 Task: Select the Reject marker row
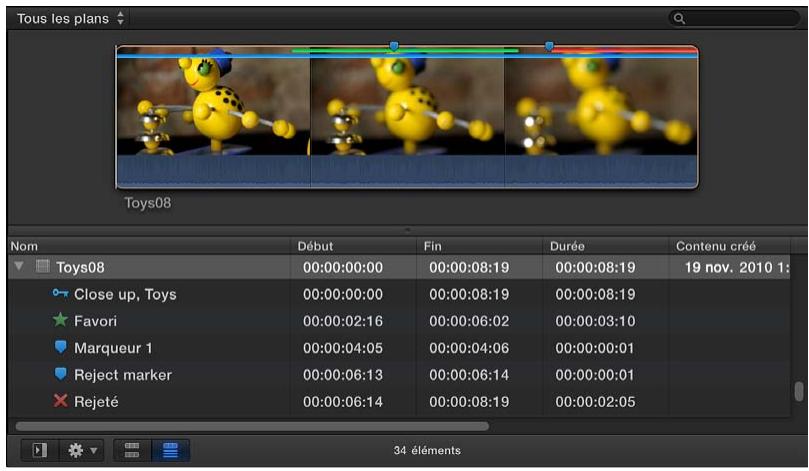(x=399, y=375)
